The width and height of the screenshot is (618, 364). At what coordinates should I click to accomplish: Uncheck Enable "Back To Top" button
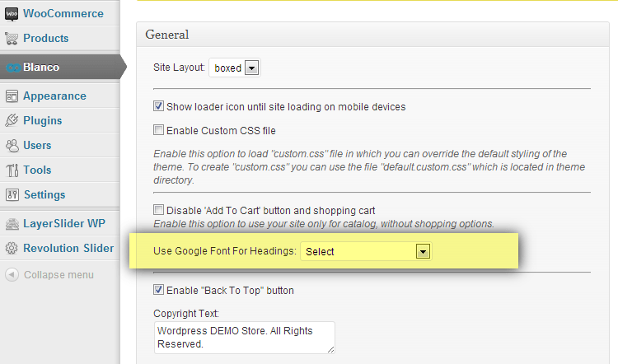pyautogui.click(x=159, y=291)
